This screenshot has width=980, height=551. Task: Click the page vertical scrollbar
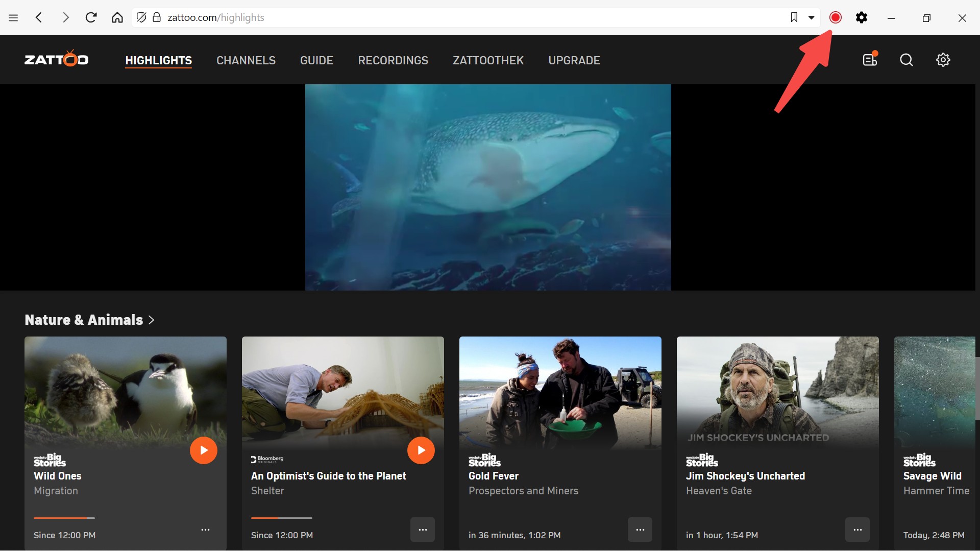pyautogui.click(x=977, y=388)
